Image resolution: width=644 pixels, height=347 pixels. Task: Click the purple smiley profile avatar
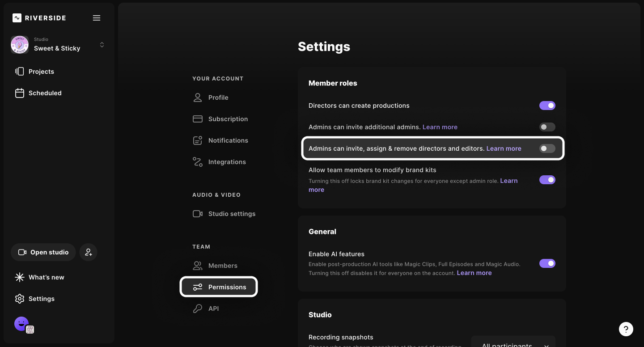click(21, 324)
